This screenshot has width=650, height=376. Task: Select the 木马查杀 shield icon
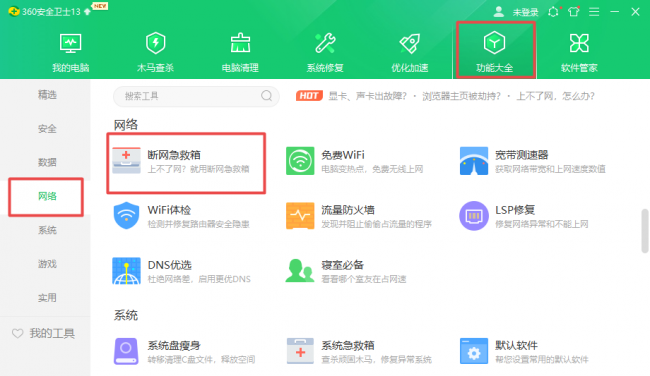point(155,43)
